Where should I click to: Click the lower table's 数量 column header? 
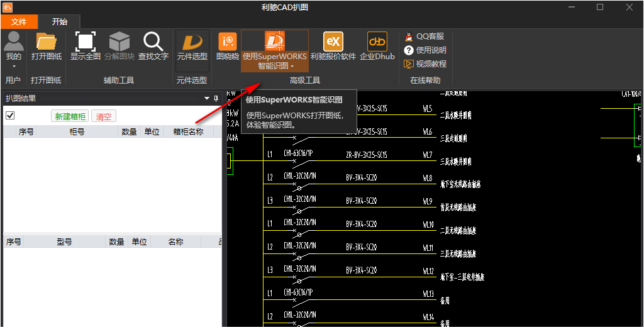pos(116,242)
